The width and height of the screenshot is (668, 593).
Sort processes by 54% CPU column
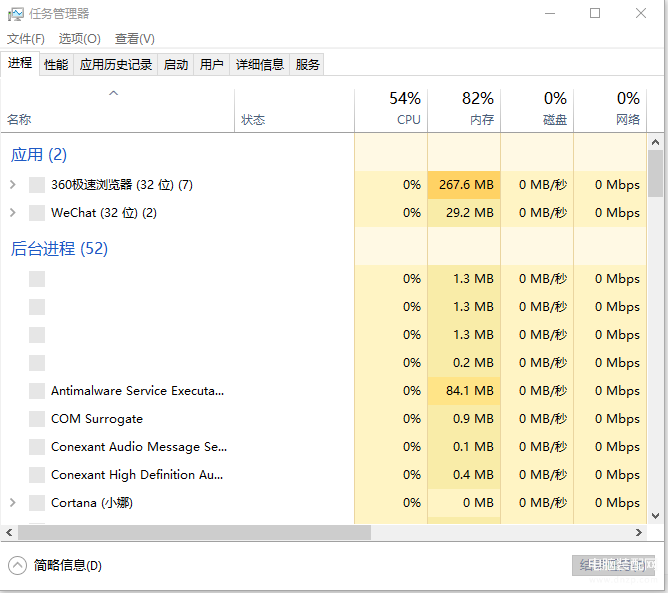coord(391,111)
